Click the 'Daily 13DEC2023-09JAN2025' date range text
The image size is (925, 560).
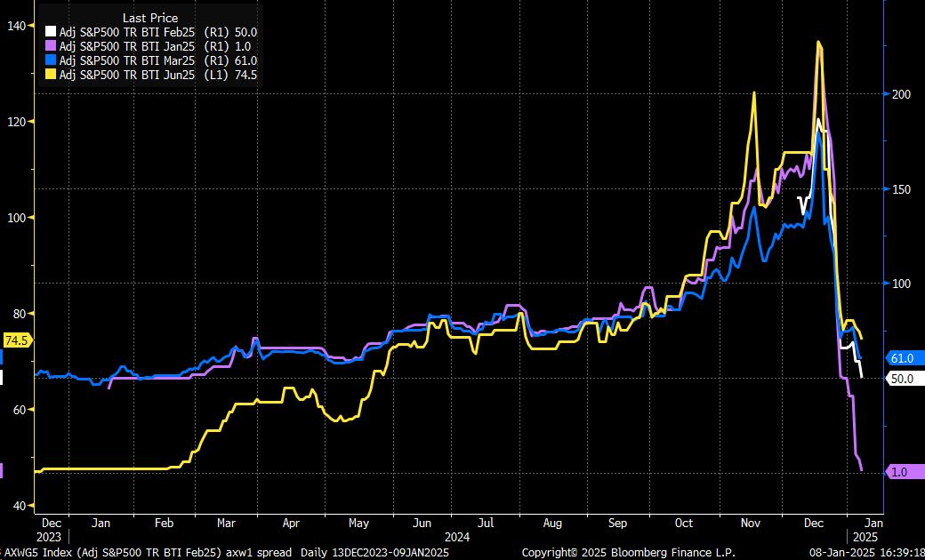pos(374,553)
